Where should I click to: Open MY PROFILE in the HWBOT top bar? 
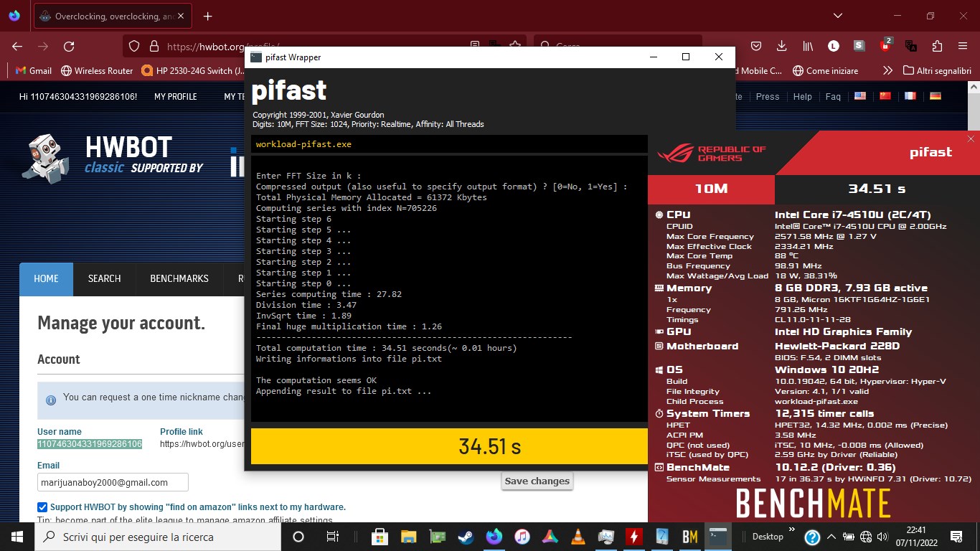coord(175,96)
